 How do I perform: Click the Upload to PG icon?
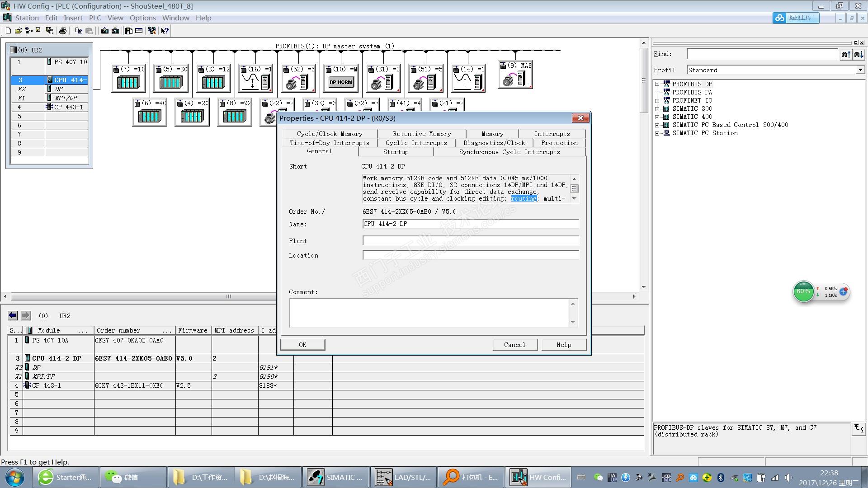[115, 31]
